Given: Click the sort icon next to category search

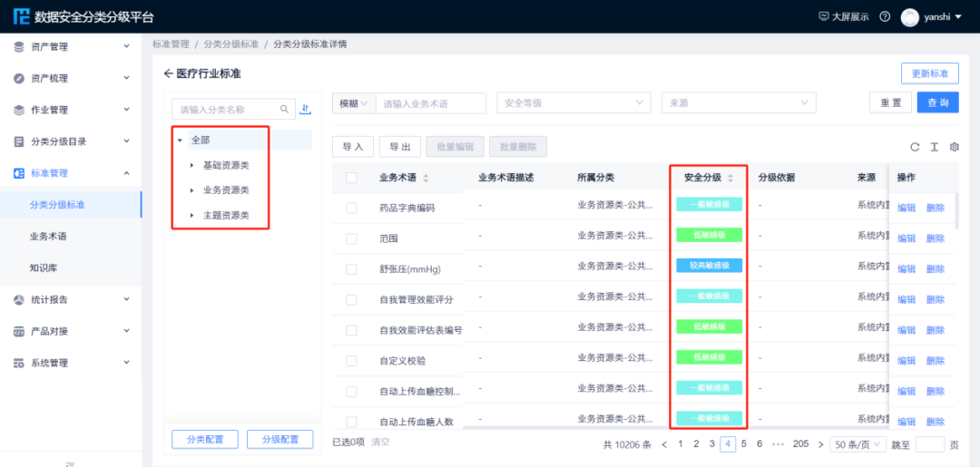Looking at the screenshot, I should [305, 110].
